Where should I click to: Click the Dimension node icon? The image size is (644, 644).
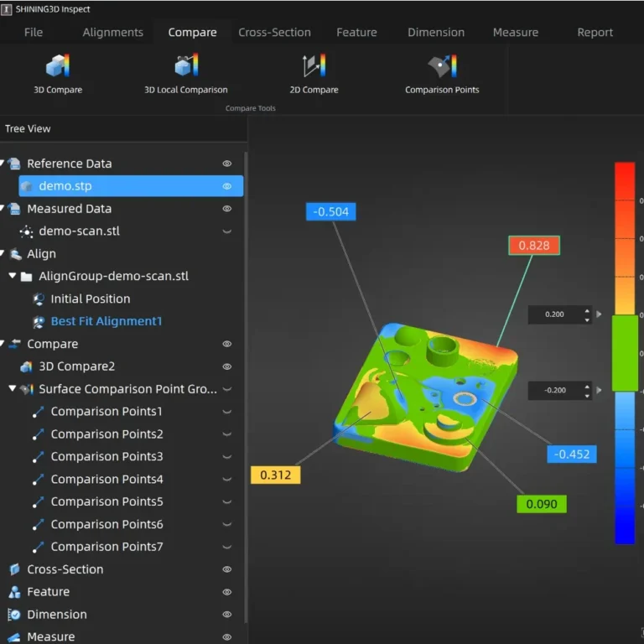click(14, 615)
